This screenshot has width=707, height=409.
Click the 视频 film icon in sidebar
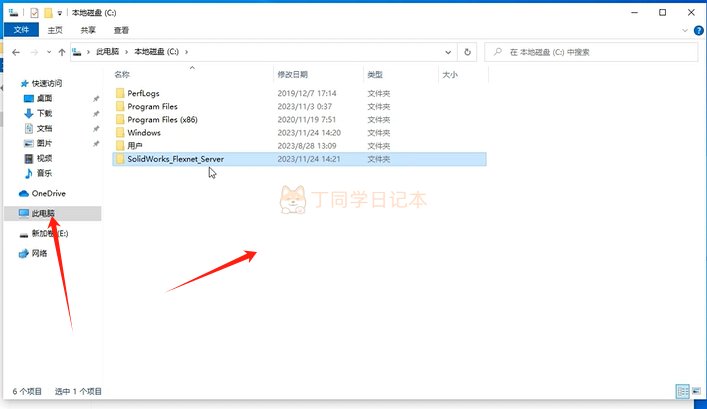29,158
